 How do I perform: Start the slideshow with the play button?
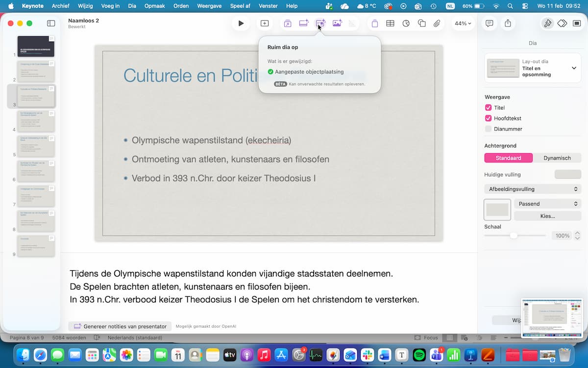[241, 23]
